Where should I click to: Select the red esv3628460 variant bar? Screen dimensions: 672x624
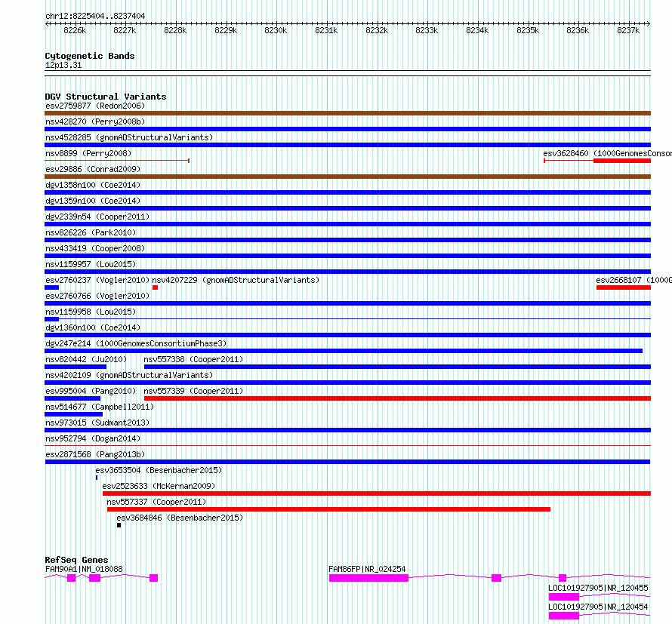pyautogui.click(x=622, y=161)
